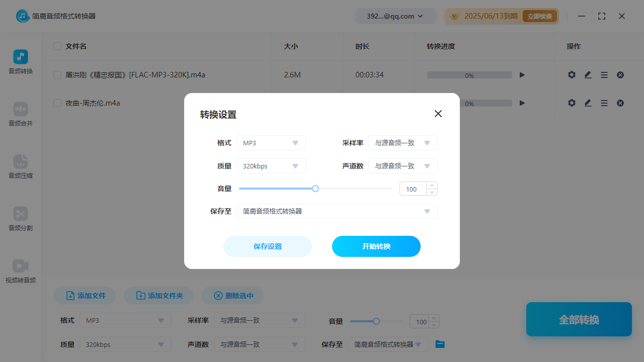Open the 质量 320kbps dropdown

point(271,166)
